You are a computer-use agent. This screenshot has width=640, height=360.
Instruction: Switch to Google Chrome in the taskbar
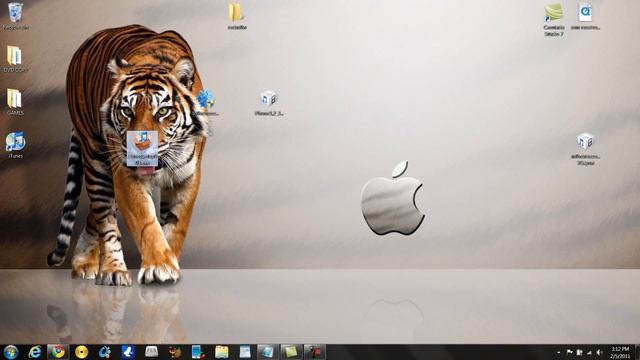click(58, 352)
